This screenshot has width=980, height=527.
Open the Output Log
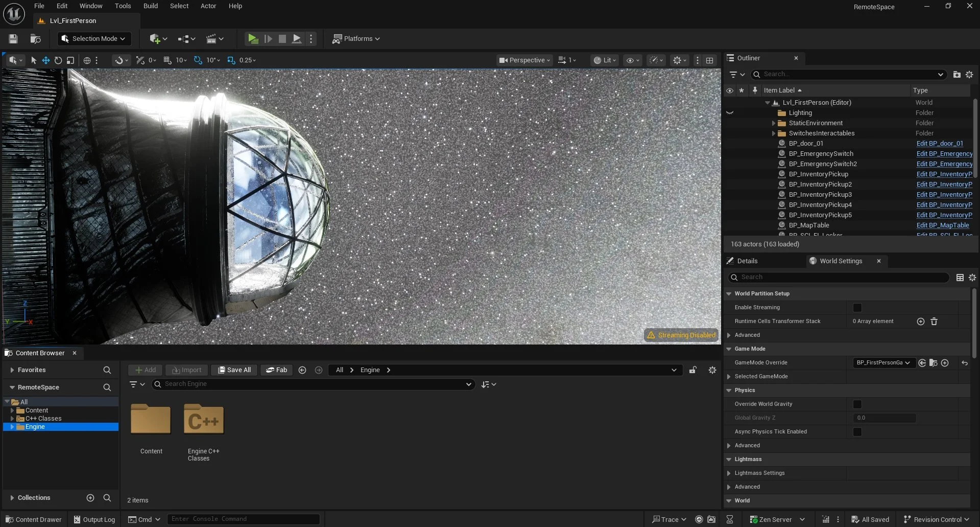pos(94,520)
